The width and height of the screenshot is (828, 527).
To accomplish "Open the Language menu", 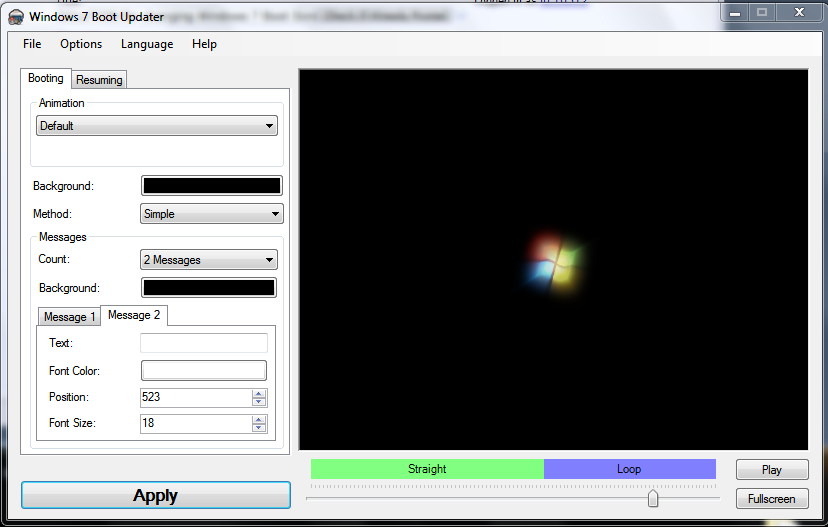I will point(147,44).
